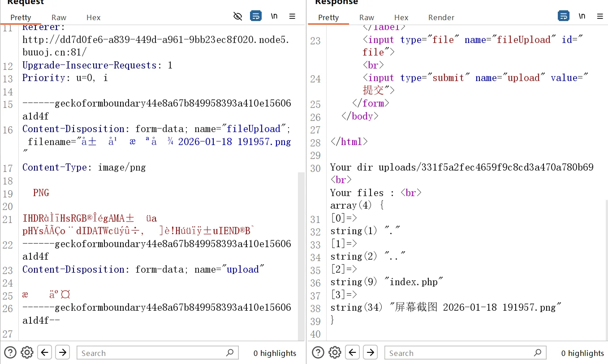Screen dimensions: 608x364
Task: Go to next match in Response search
Action: click(x=370, y=352)
